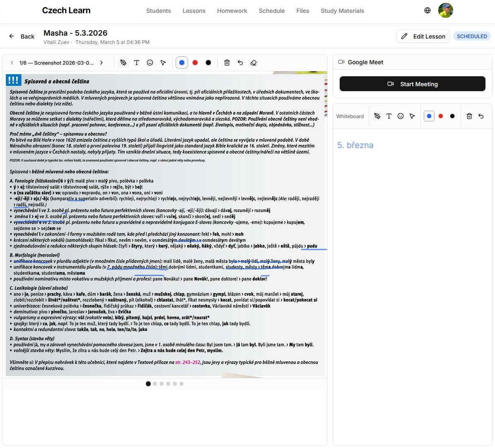Edit the lesson details
The width and height of the screenshot is (495, 448).
tap(423, 36)
